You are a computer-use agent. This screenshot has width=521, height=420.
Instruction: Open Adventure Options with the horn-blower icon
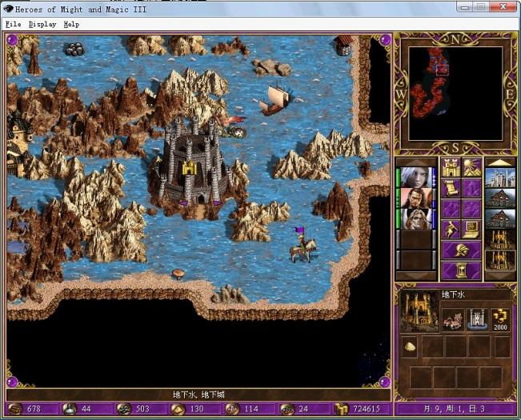coord(451,230)
